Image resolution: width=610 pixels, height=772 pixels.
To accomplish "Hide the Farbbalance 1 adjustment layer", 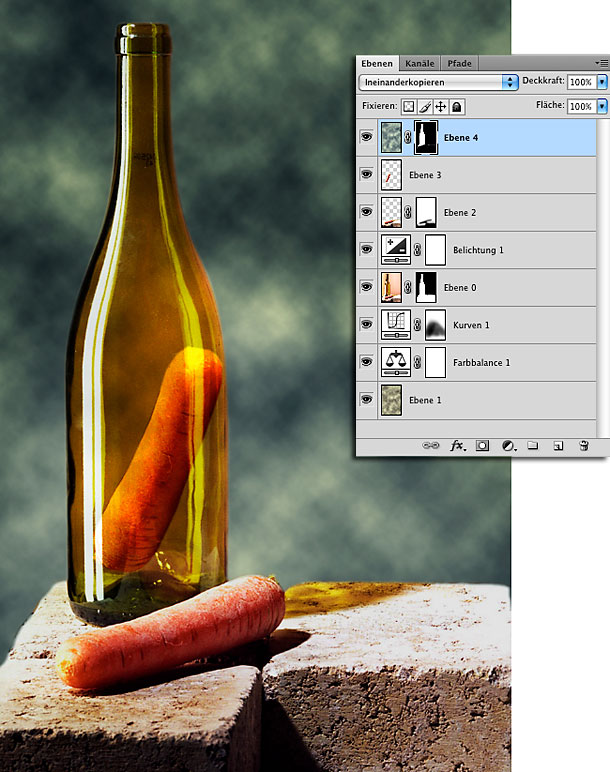I will (x=366, y=361).
